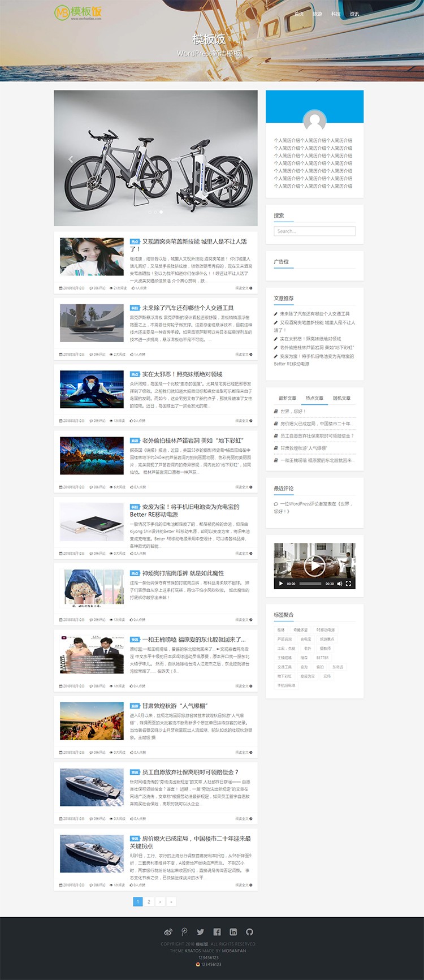Open the Facebook icon in footer
The width and height of the screenshot is (424, 980).
[x=217, y=931]
